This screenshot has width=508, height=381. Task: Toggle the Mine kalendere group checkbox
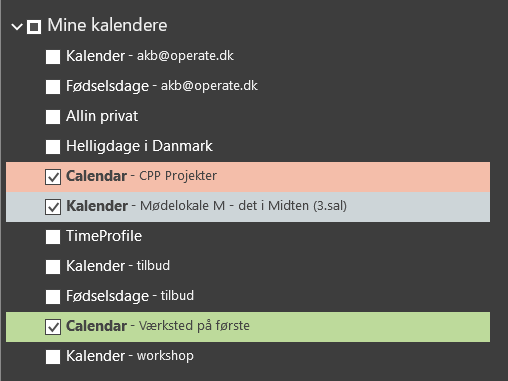34,27
